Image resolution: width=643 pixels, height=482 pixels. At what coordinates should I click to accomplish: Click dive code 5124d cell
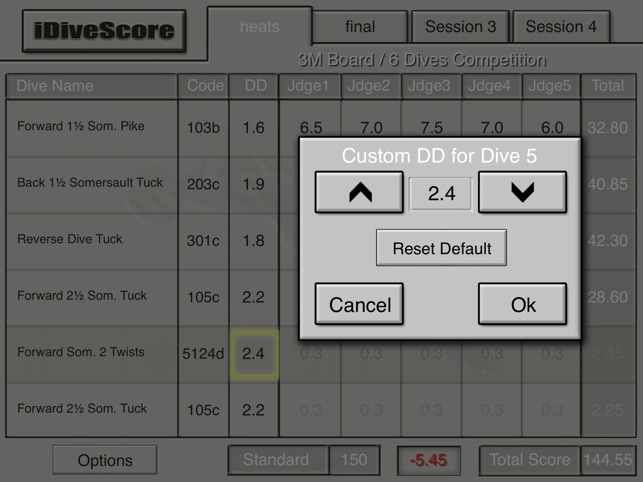[x=203, y=354]
